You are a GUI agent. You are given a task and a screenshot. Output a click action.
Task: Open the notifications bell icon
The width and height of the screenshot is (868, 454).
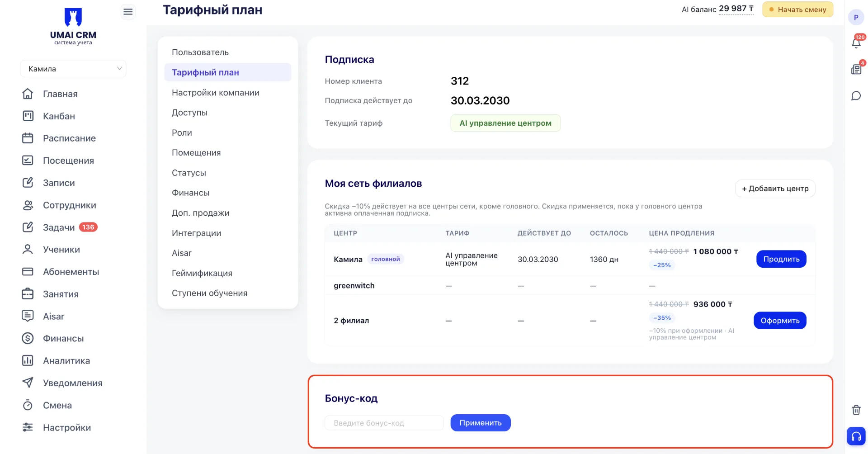856,43
